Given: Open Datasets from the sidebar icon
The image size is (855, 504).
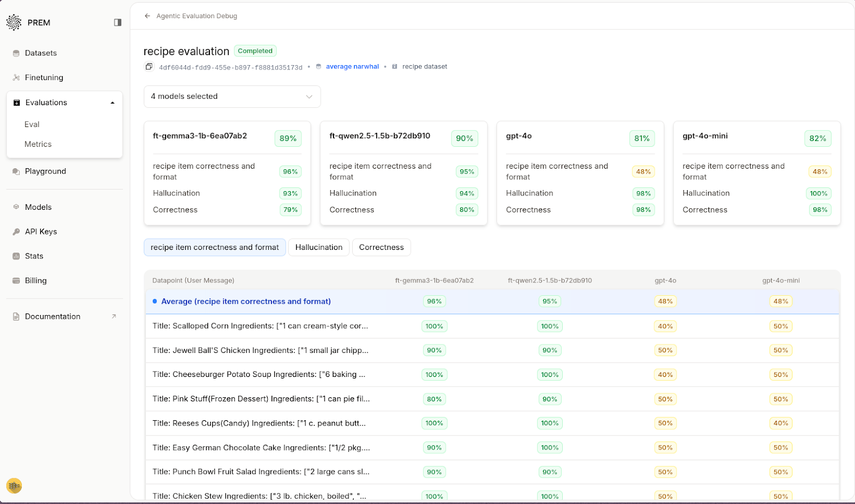Looking at the screenshot, I should (15, 53).
